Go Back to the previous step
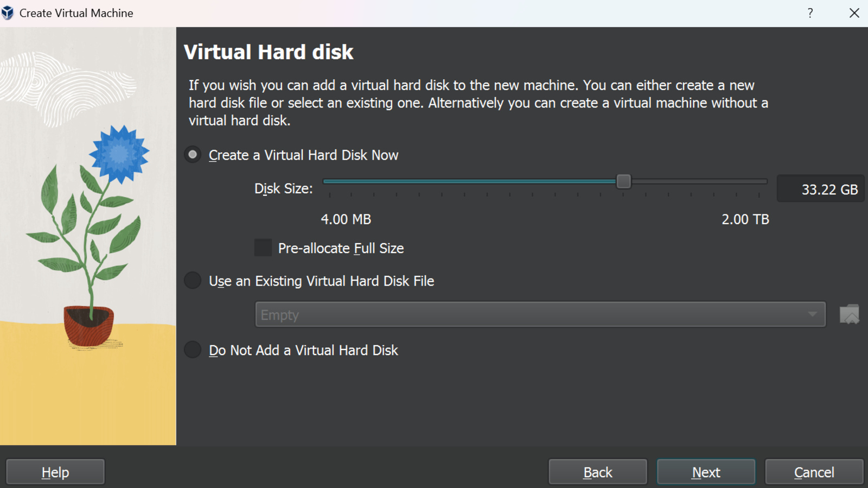Image resolution: width=868 pixels, height=488 pixels. (x=597, y=471)
